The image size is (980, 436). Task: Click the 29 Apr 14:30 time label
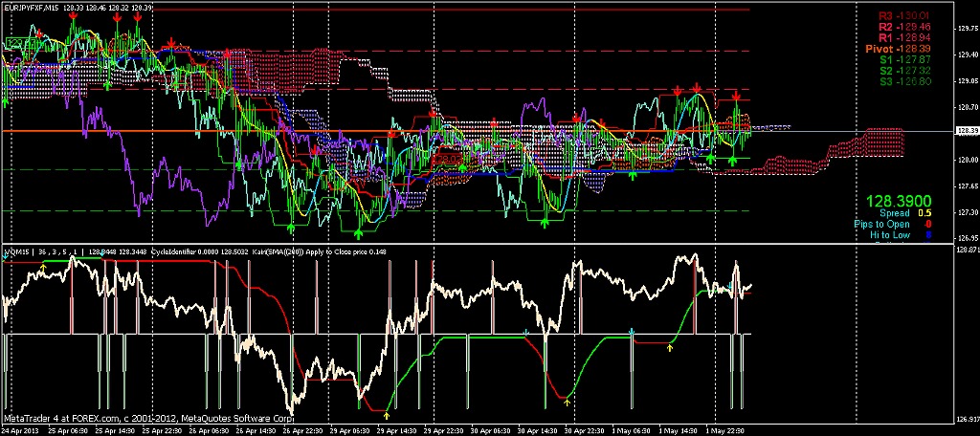[399, 431]
